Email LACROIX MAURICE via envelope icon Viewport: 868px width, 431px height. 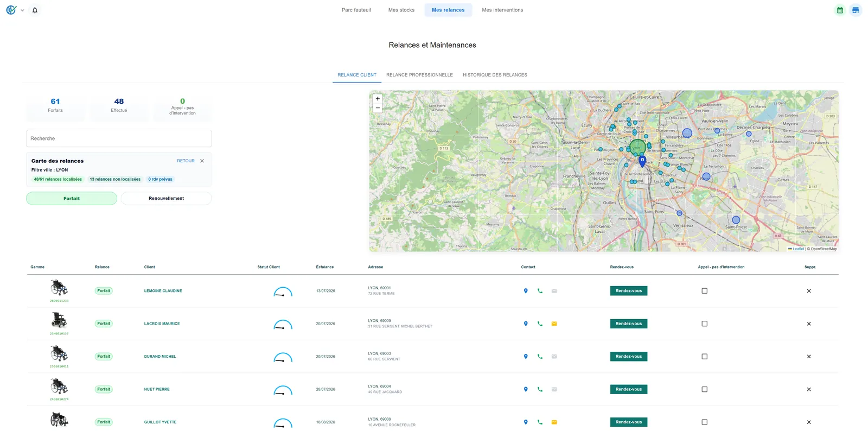click(x=554, y=324)
